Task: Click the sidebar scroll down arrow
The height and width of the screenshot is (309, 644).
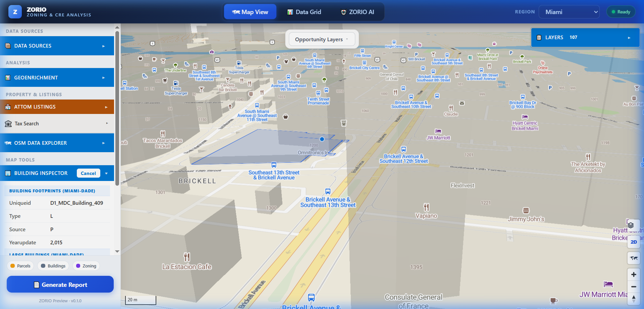Action: (117, 251)
